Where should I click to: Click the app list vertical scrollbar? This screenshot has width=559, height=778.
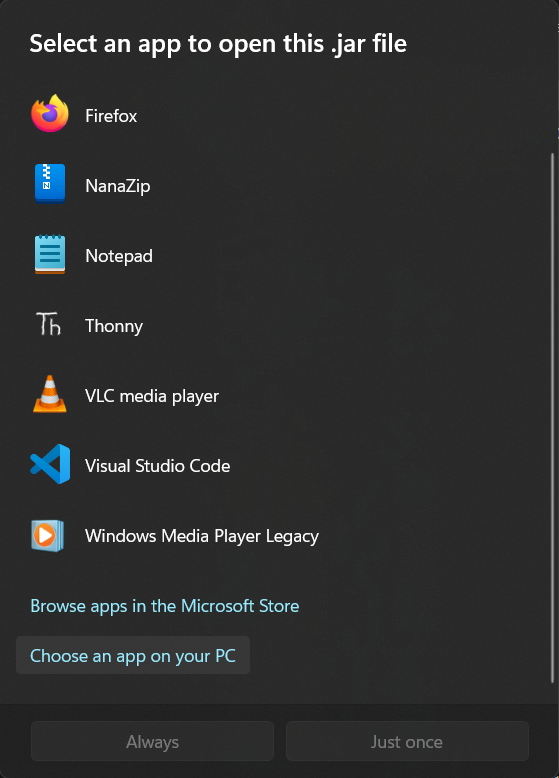tap(552, 418)
